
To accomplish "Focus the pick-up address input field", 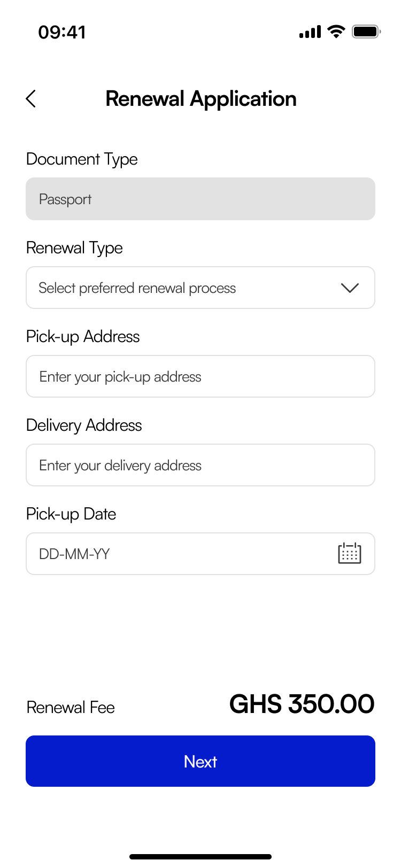I will 200,377.
